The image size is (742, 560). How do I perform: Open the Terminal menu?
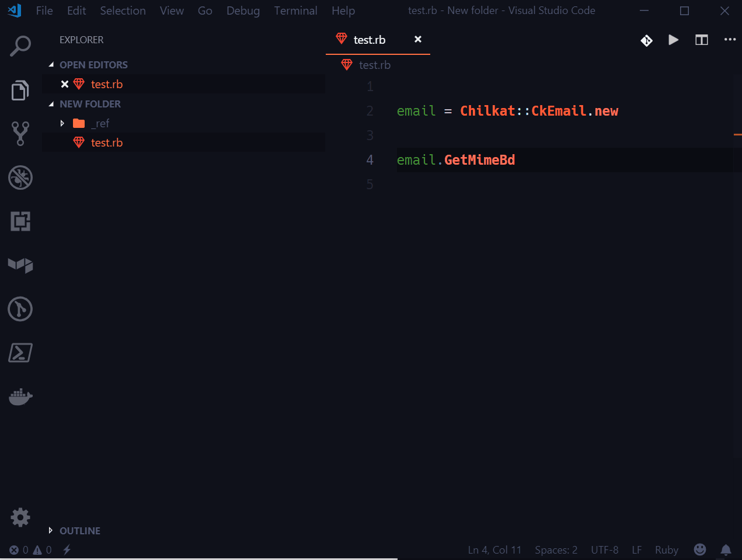pyautogui.click(x=296, y=11)
